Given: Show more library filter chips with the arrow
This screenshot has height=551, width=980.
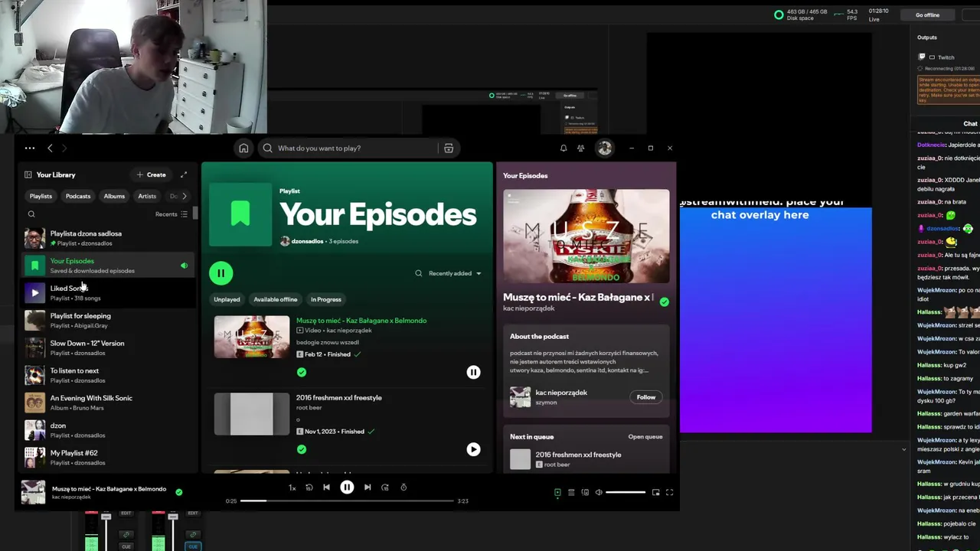Looking at the screenshot, I should (x=184, y=197).
